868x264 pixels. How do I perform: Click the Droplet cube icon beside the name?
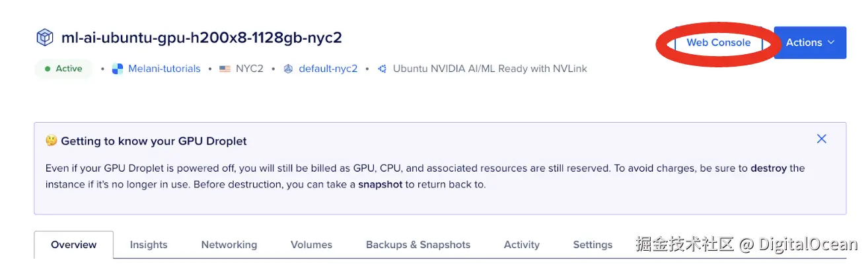[x=44, y=38]
